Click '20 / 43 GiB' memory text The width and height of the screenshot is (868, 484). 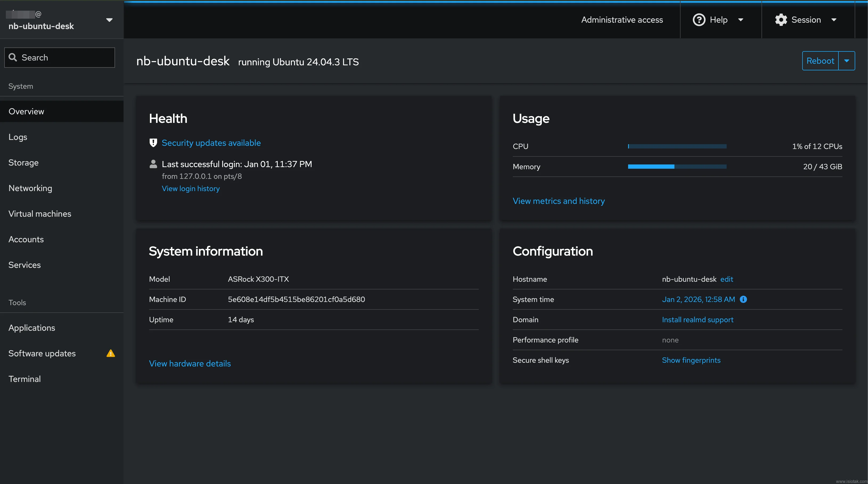pyautogui.click(x=822, y=167)
